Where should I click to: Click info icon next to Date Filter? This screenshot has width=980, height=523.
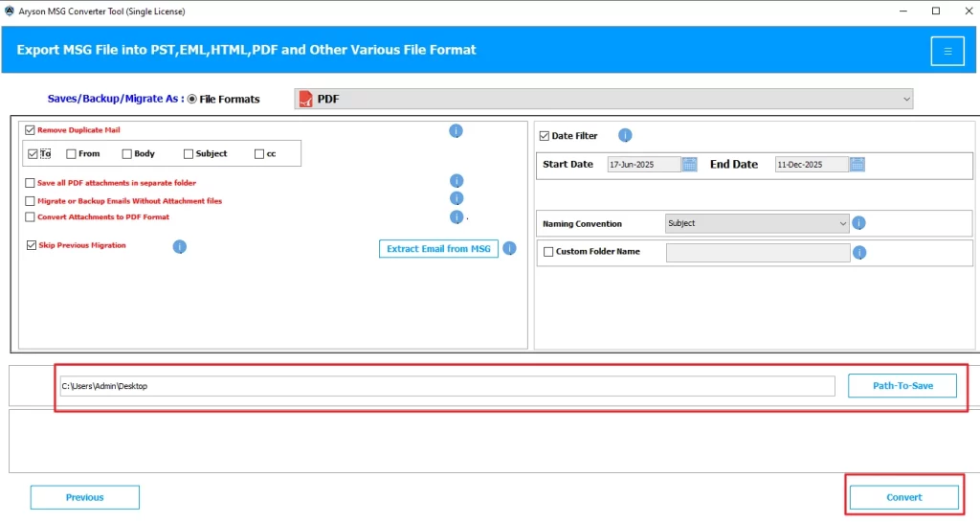click(x=625, y=135)
